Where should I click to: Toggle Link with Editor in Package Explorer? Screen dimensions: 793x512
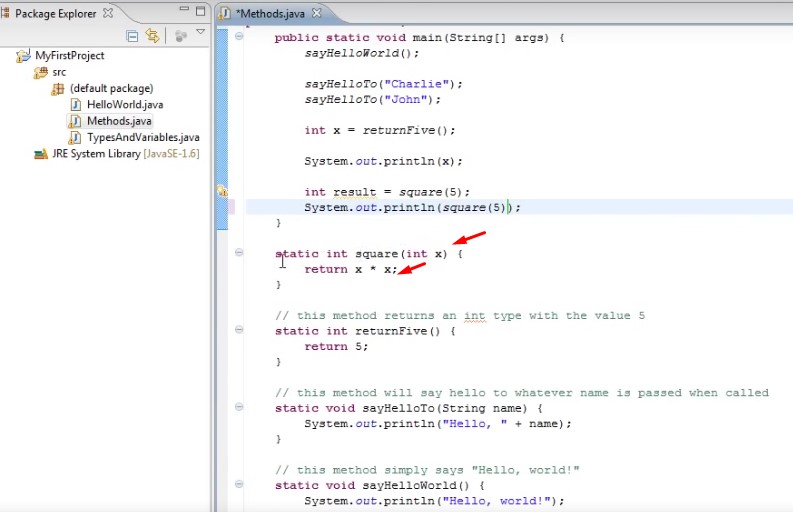[x=152, y=36]
